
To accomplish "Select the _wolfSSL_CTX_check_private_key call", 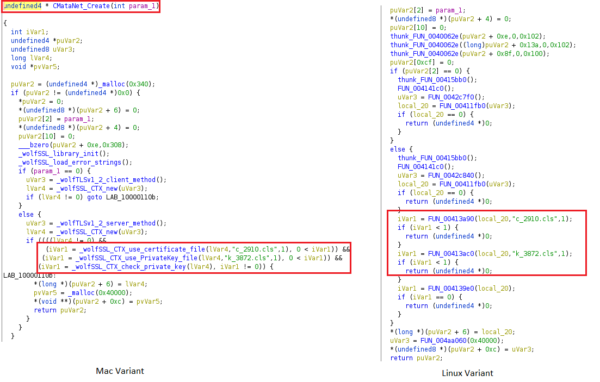I will tap(156, 267).
